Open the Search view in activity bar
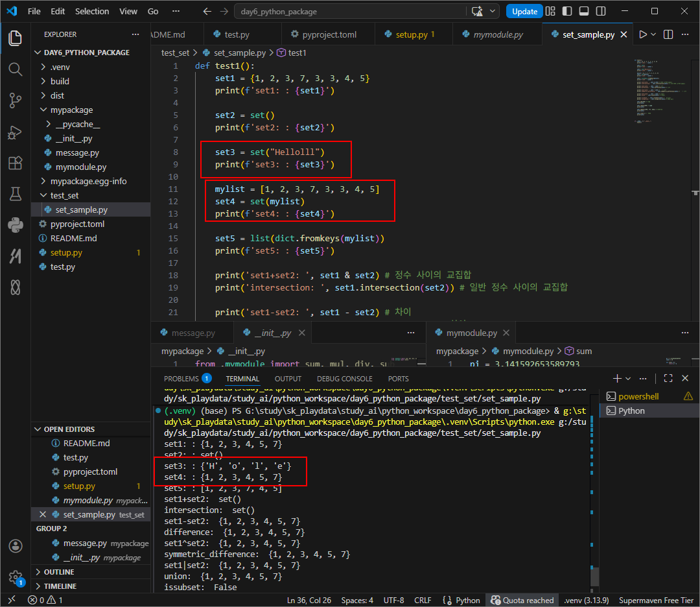 click(x=15, y=69)
